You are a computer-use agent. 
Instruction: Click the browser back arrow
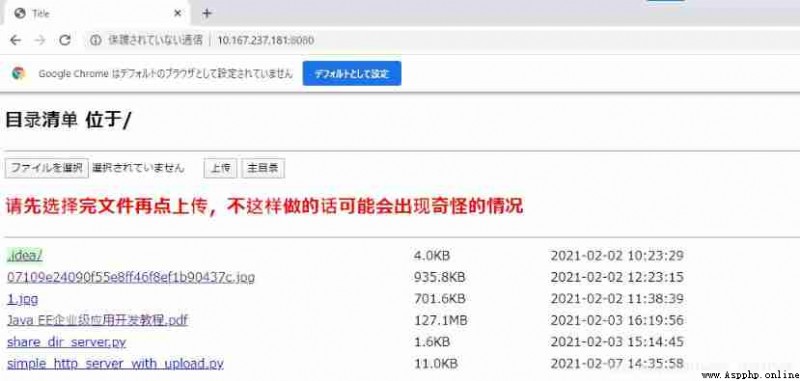click(15, 40)
